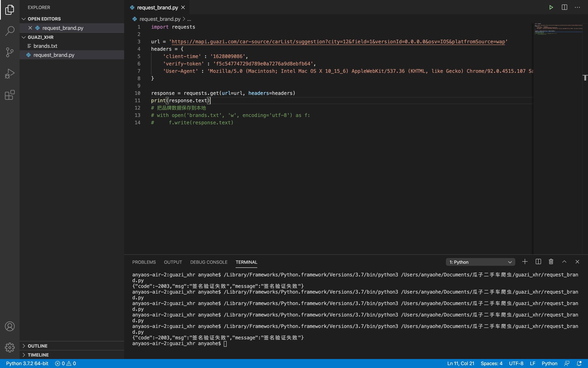Switch to the Output panel tab
The width and height of the screenshot is (588, 368).
[173, 262]
